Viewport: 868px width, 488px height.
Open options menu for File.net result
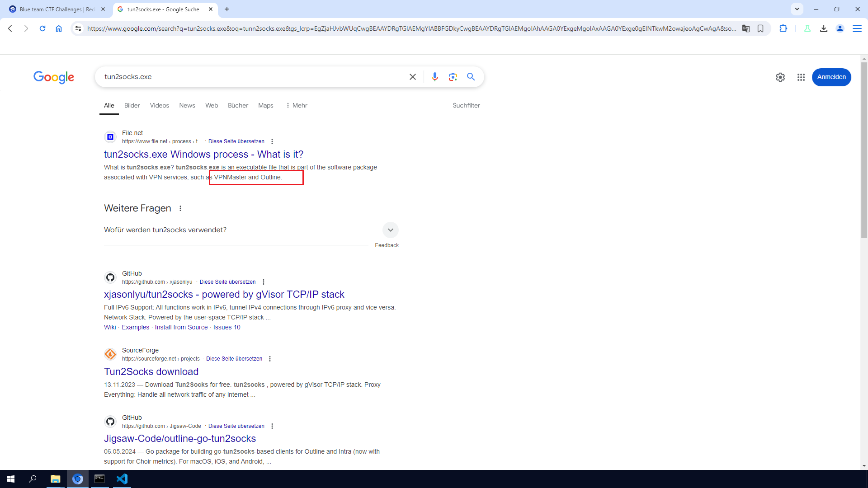click(272, 141)
